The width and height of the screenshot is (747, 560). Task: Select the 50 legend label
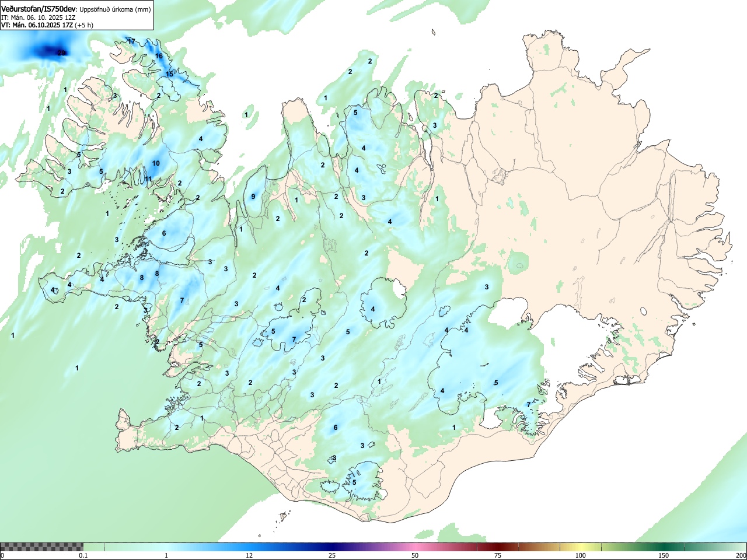click(414, 555)
